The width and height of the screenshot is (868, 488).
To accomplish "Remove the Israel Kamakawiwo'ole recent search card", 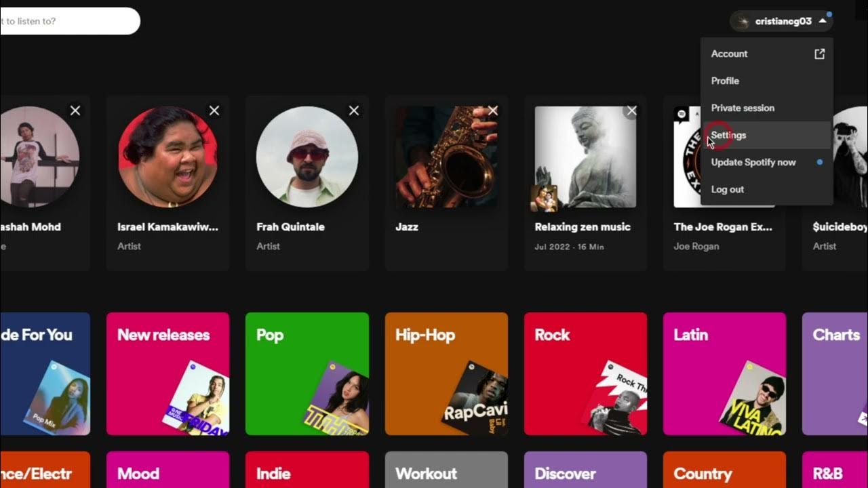I will coord(214,110).
